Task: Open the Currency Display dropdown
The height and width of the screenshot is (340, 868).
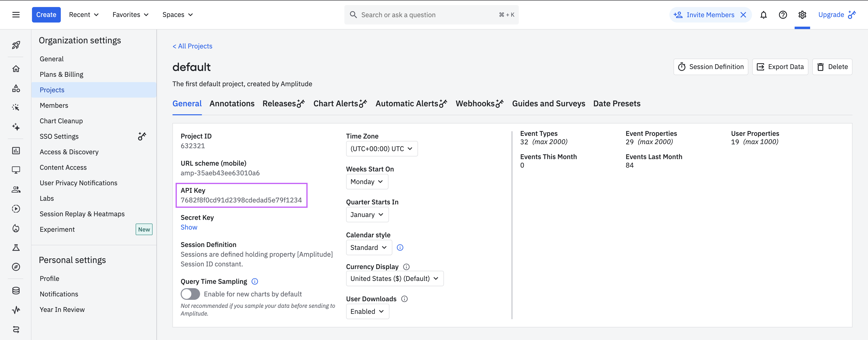Action: (394, 279)
